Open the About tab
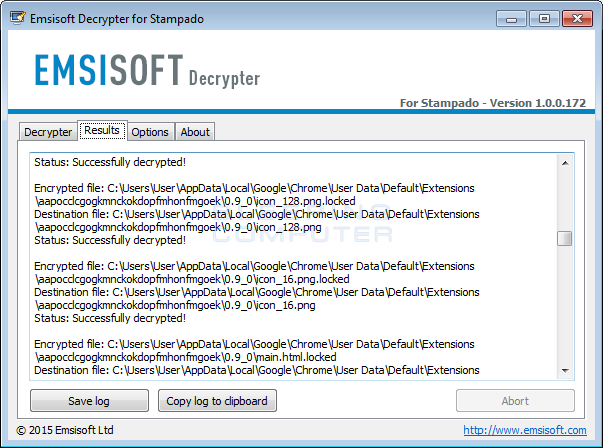The width and height of the screenshot is (603, 448). point(195,132)
